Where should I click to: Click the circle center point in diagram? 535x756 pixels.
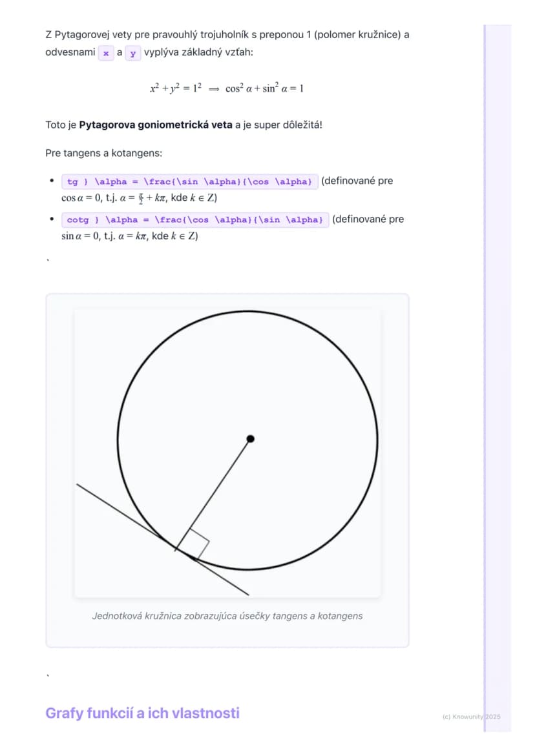250,439
